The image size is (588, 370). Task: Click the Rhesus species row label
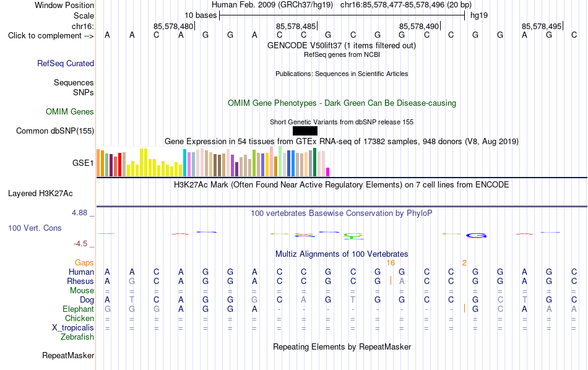point(80,281)
